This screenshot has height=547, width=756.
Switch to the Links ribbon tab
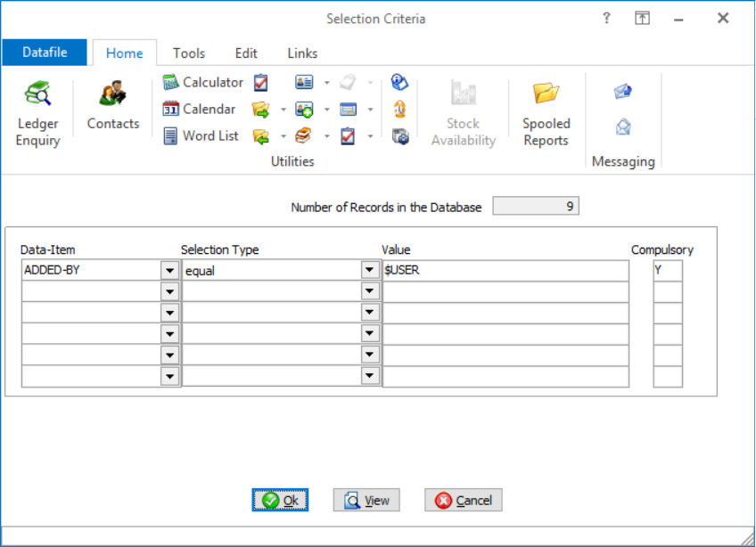(302, 53)
